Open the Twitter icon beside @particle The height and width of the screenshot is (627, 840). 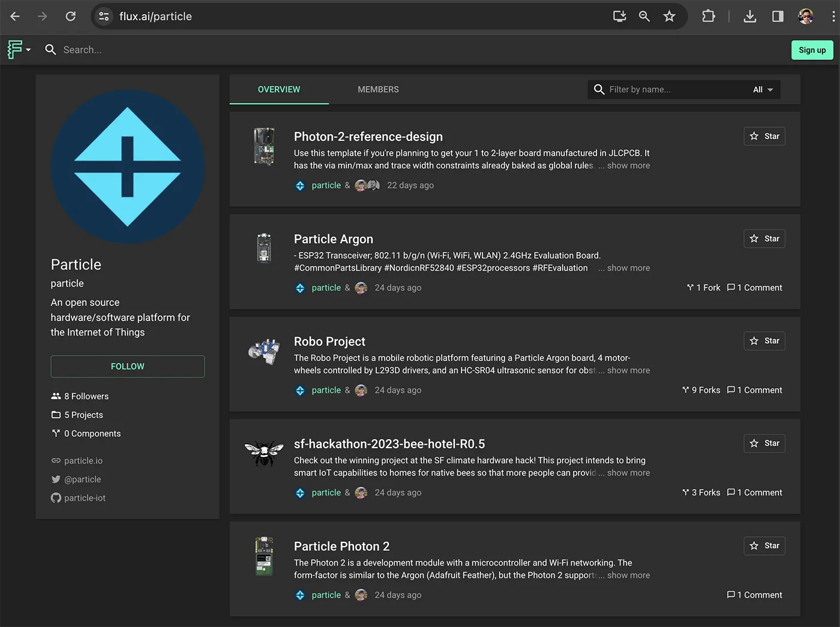point(55,479)
